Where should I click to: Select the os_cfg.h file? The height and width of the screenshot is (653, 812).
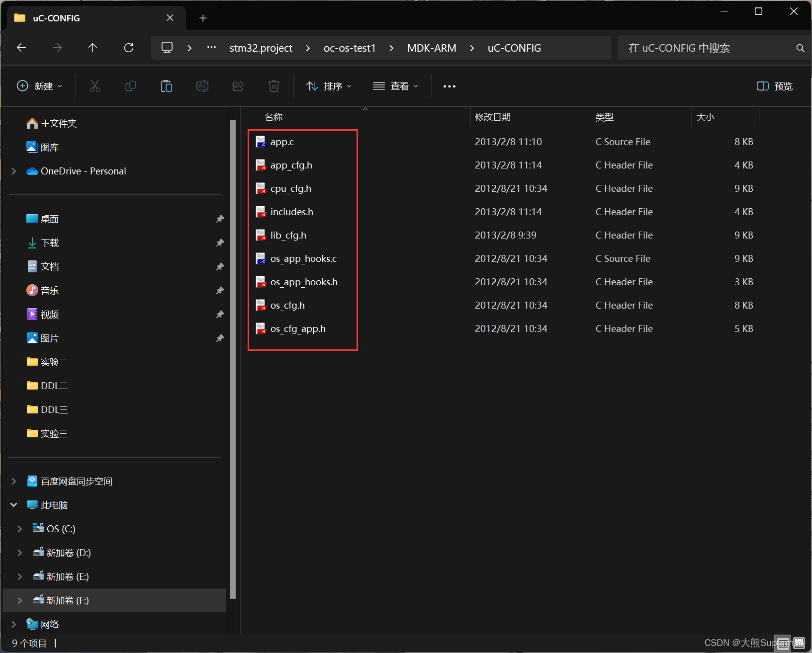pos(287,306)
